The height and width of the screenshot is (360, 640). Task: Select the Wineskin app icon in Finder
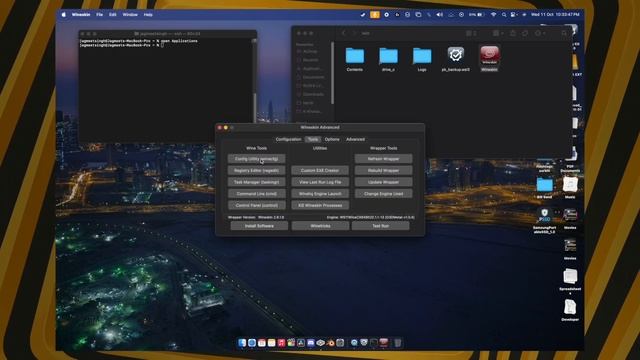pos(489,58)
